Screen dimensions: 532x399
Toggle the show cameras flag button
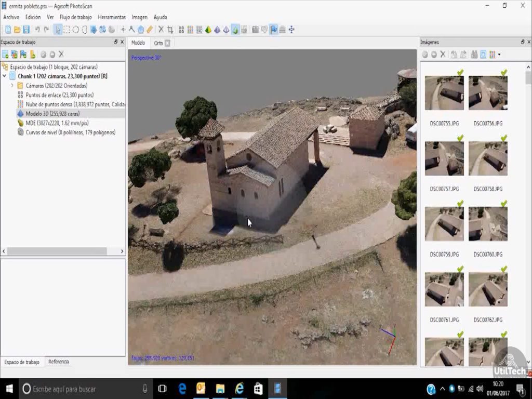pyautogui.click(x=273, y=30)
